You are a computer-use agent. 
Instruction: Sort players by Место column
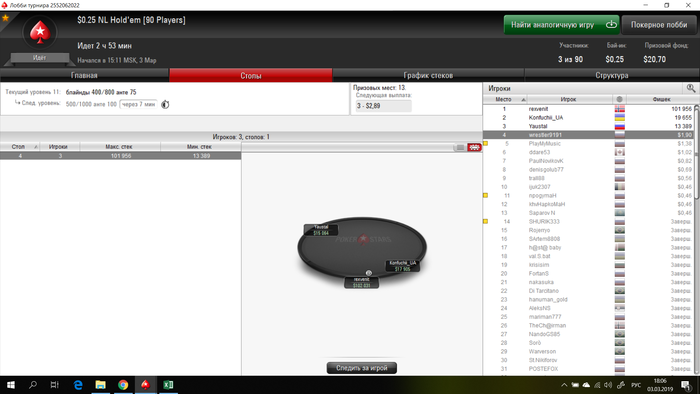505,99
